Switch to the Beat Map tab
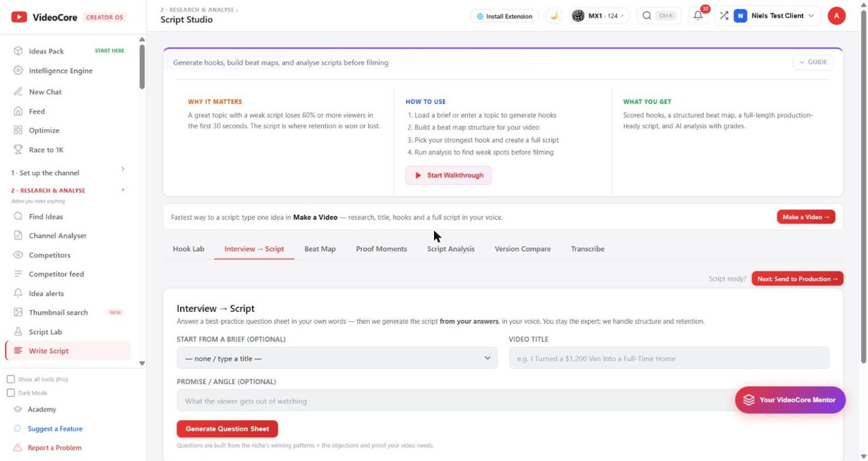The image size is (868, 461). tap(320, 249)
